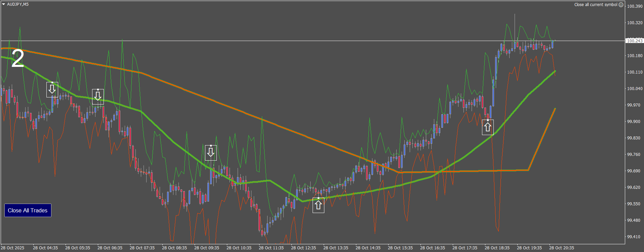Click the 99.900 price axis label
The width and height of the screenshot is (644, 252).
pos(634,122)
